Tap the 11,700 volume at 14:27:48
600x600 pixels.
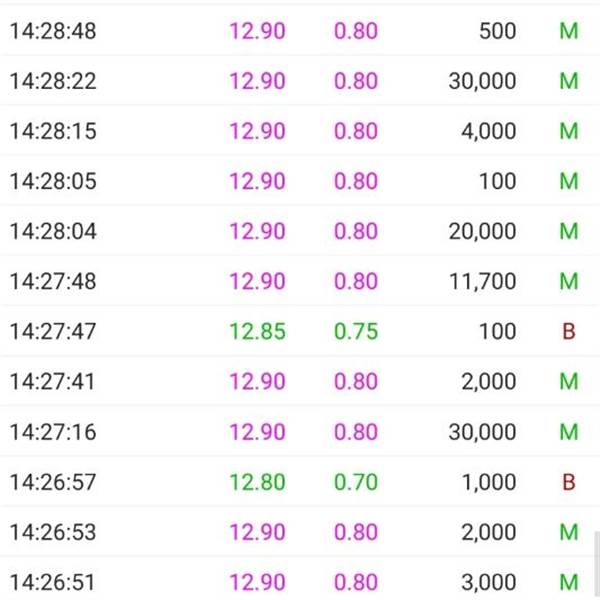pos(482,281)
